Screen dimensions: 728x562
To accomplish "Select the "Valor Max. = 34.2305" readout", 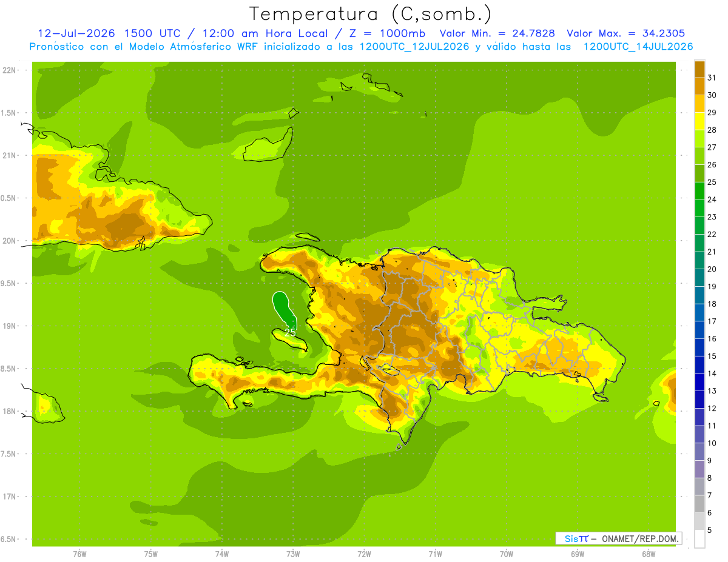I will [625, 33].
